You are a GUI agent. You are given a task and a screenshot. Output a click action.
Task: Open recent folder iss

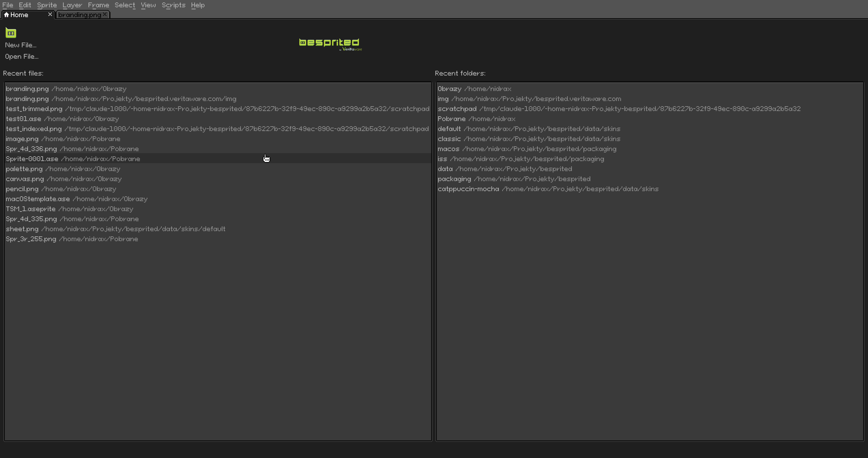click(650, 159)
